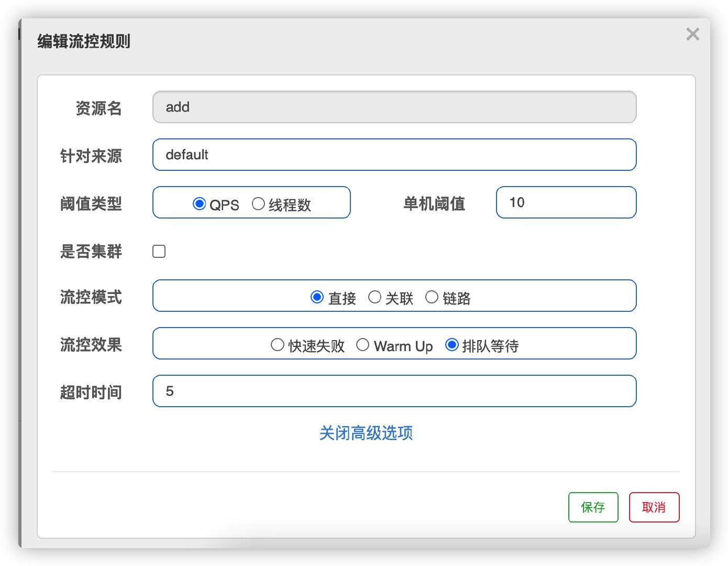Click the 是否集群 label text
The image size is (728, 566).
click(x=91, y=252)
